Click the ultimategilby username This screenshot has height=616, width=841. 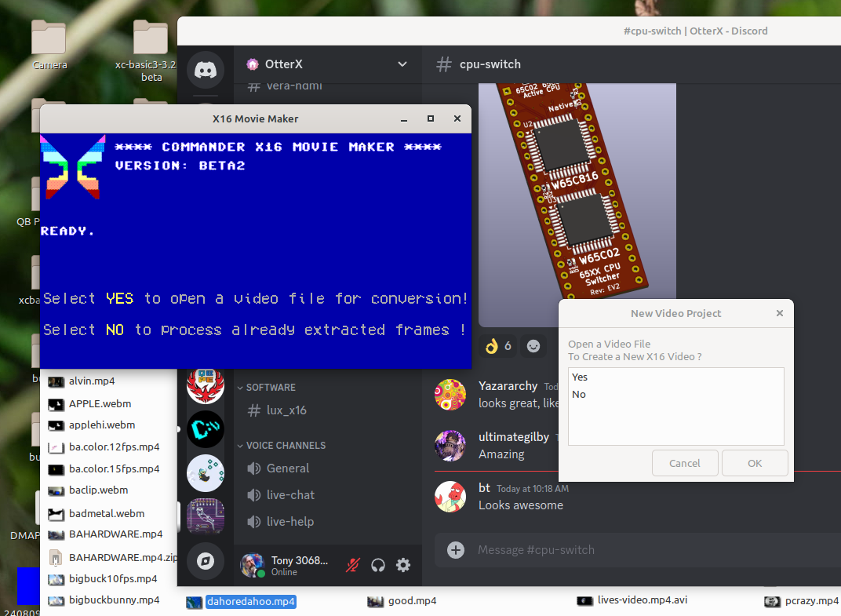[x=514, y=437]
